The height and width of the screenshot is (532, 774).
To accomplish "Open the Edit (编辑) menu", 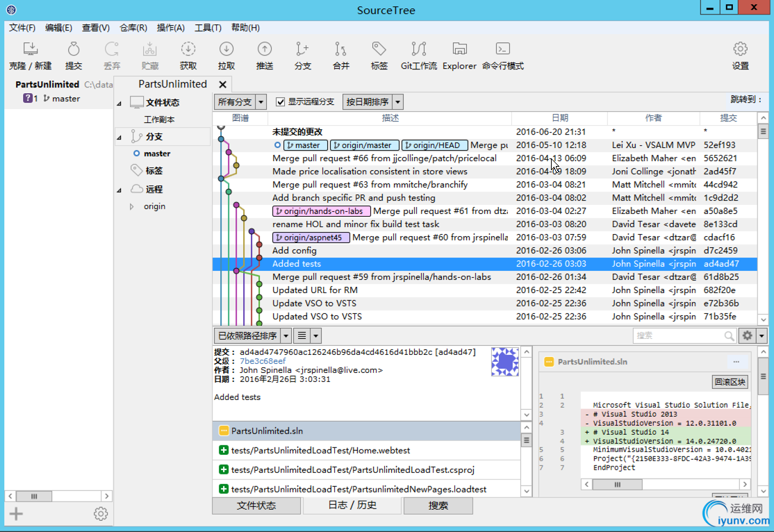I will pos(58,28).
